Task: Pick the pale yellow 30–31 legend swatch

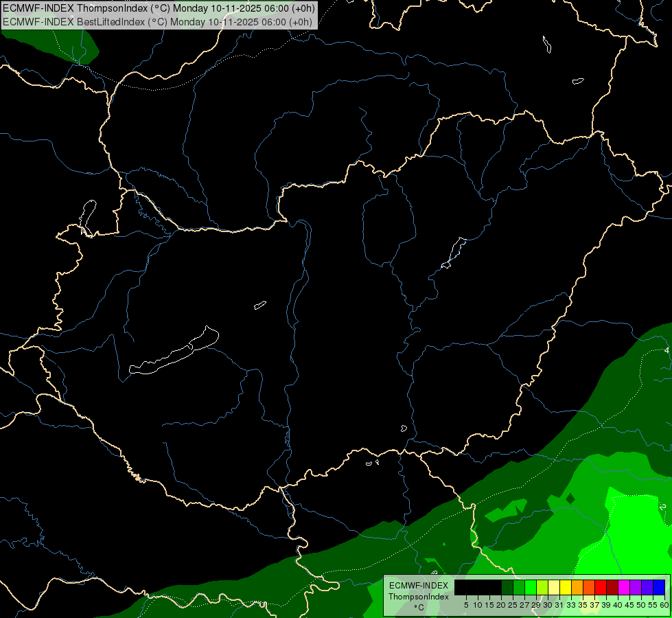Action: coord(554,587)
